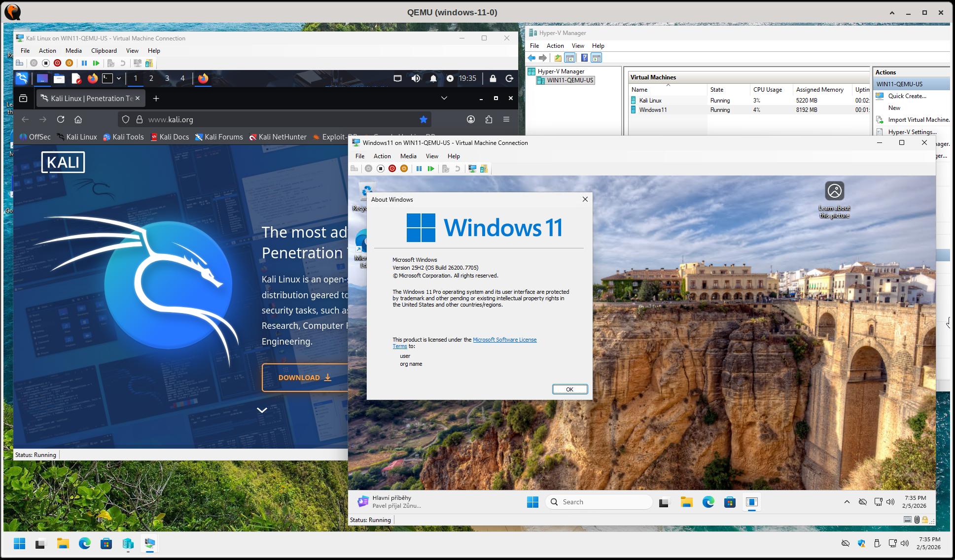The height and width of the screenshot is (560, 955).
Task: Toggle the notification bell in Kali panel
Action: click(x=433, y=78)
